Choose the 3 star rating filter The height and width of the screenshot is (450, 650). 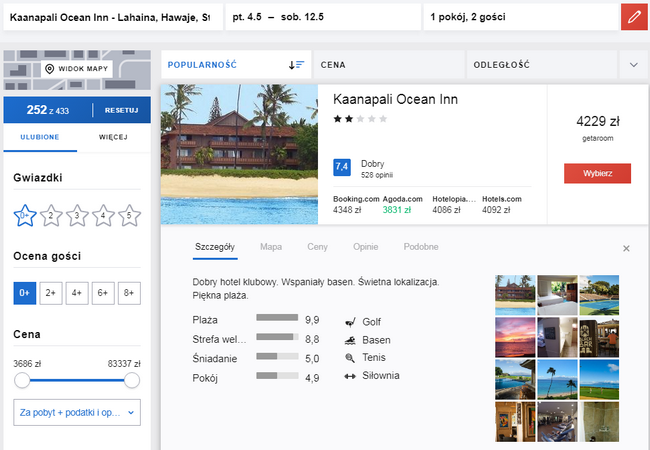[77, 214]
